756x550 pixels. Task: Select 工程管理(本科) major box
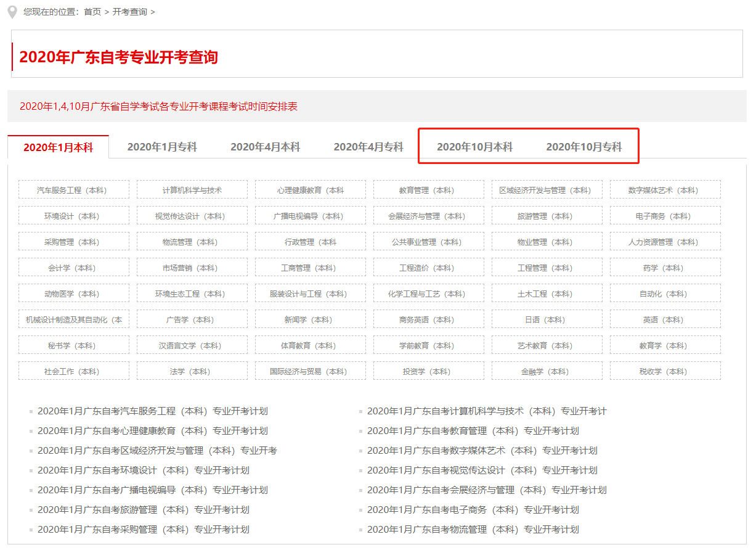pos(547,268)
